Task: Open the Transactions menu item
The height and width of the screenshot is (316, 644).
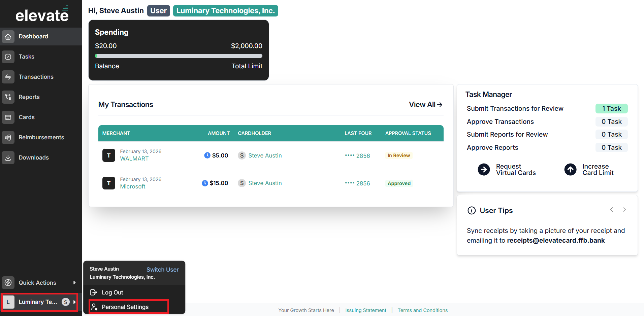Action: pyautogui.click(x=41, y=77)
